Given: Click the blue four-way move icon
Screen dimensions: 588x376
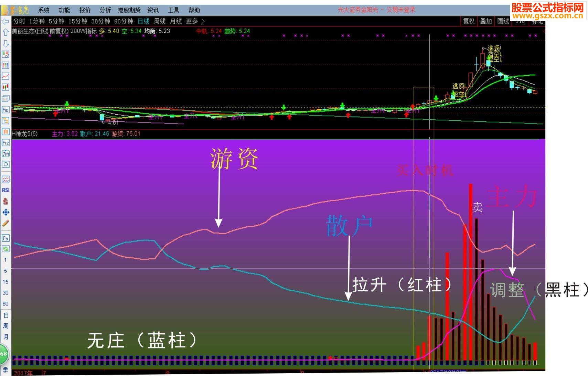Looking at the screenshot, I should pyautogui.click(x=6, y=212).
